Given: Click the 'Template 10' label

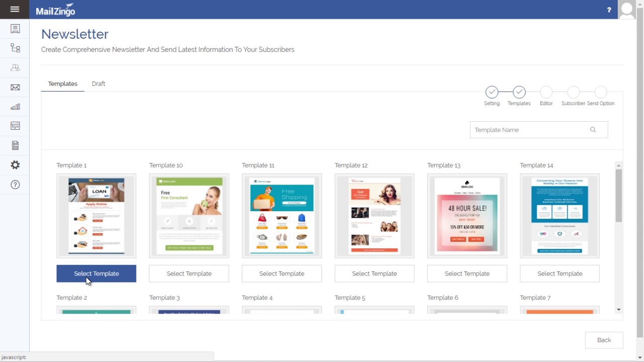Looking at the screenshot, I should pyautogui.click(x=166, y=165).
